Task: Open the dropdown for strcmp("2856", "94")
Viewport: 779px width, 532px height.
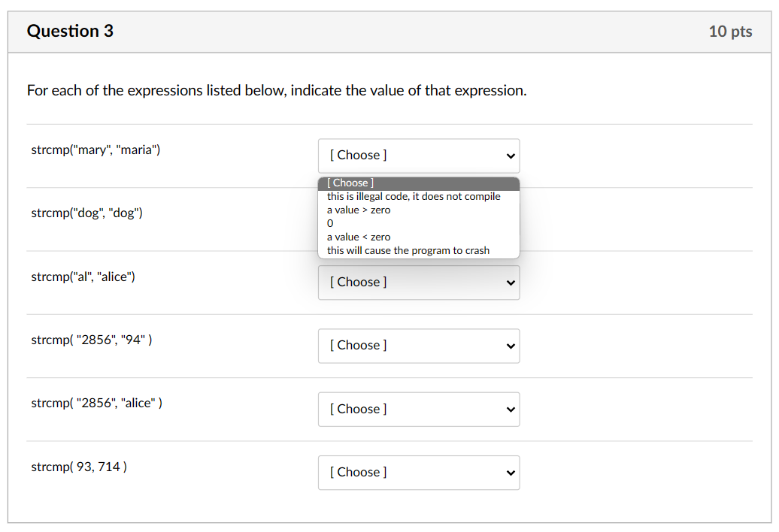Action: click(419, 346)
